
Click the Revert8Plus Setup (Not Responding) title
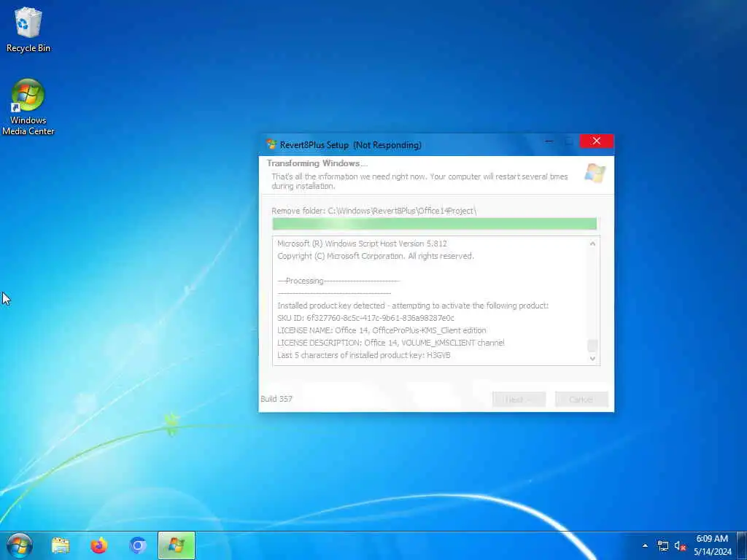[351, 145]
